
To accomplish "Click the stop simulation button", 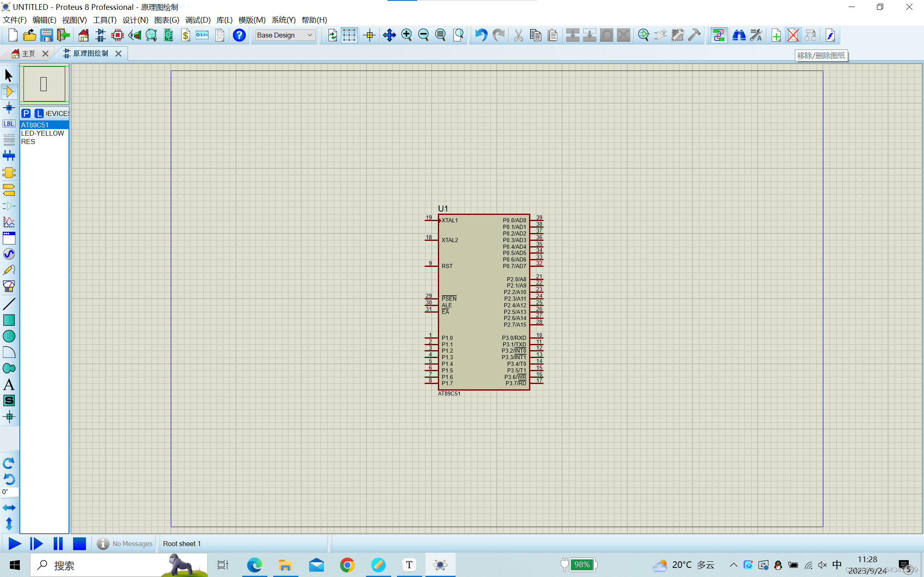I will point(79,544).
